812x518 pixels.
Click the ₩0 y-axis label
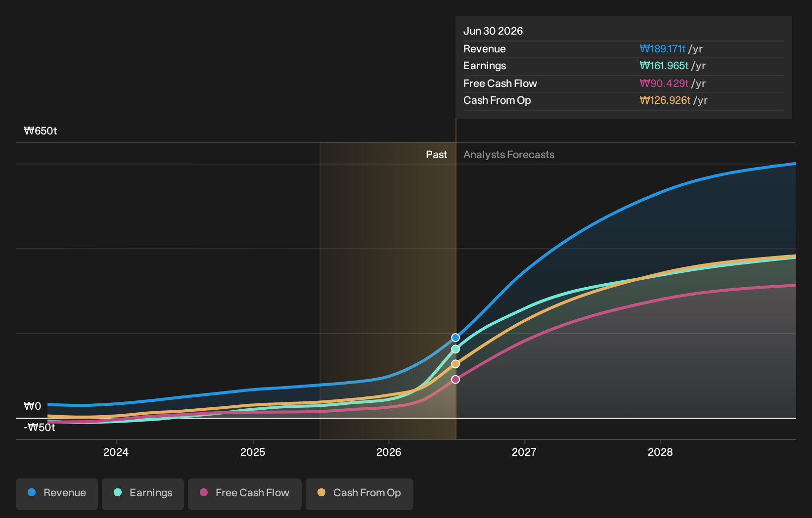tap(33, 406)
